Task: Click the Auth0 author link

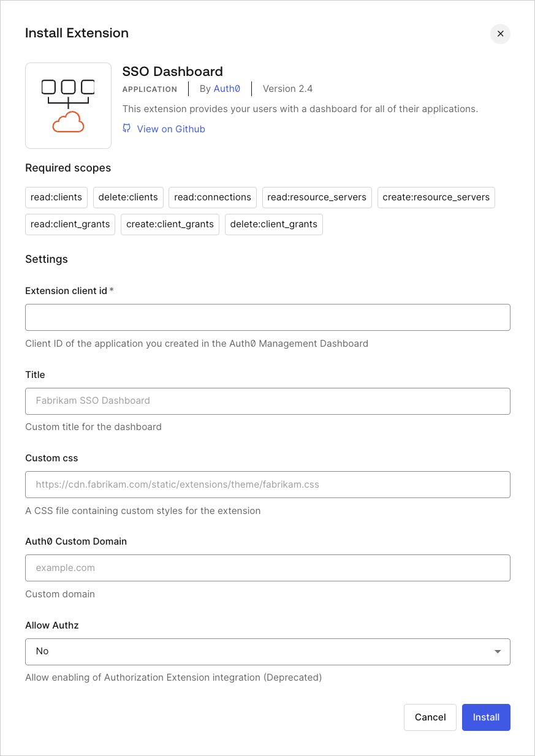Action: (x=227, y=88)
